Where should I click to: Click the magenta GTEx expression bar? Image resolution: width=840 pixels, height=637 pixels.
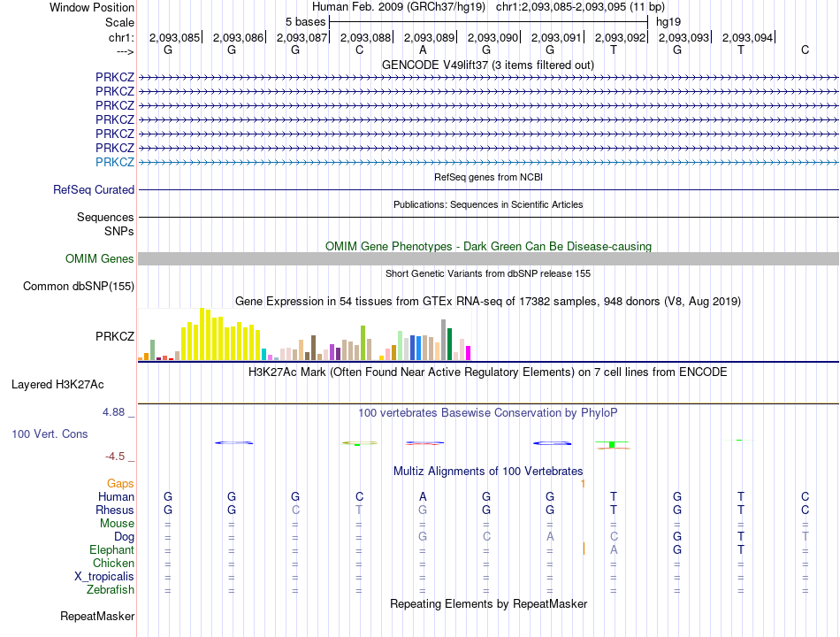coord(469,353)
